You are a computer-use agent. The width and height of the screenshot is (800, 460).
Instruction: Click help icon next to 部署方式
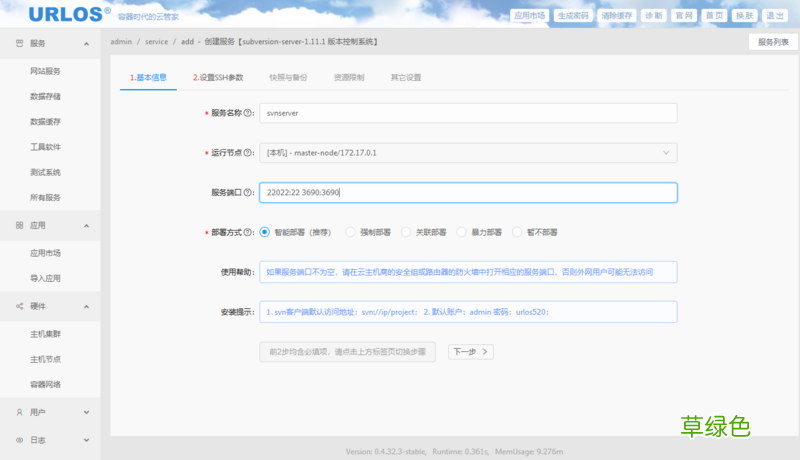pos(247,232)
